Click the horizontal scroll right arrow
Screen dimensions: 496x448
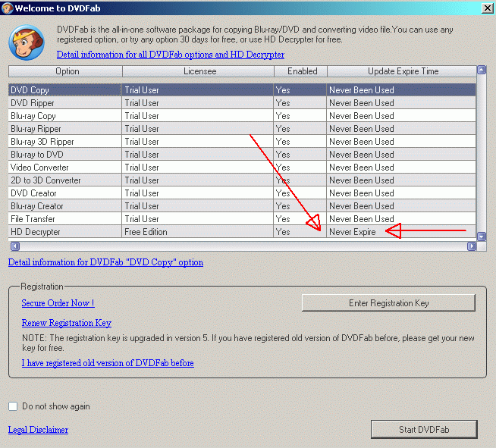[x=472, y=246]
